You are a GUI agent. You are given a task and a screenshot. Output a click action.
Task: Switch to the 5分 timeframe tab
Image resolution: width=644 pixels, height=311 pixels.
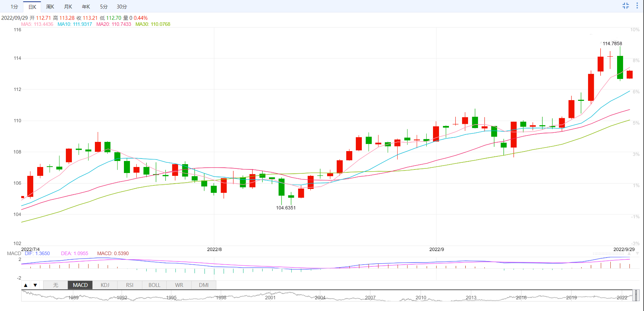[104, 7]
